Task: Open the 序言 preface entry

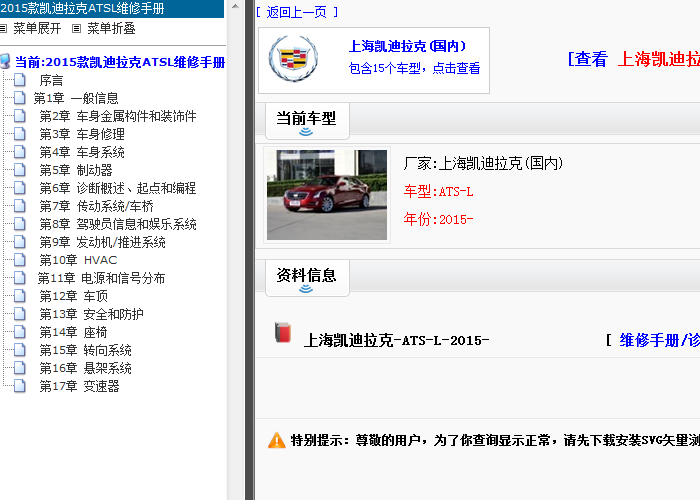Action: [x=51, y=80]
